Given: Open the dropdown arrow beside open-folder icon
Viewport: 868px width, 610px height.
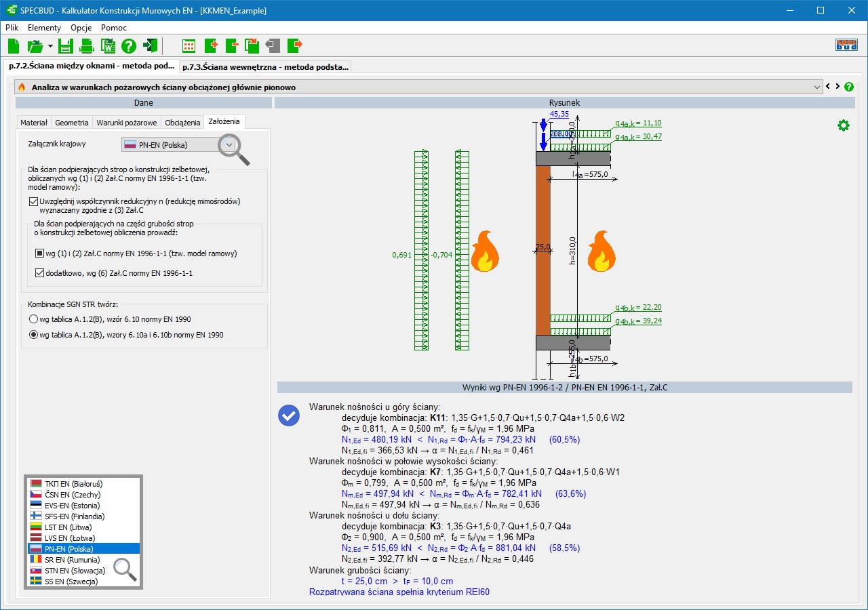Looking at the screenshot, I should click(50, 46).
